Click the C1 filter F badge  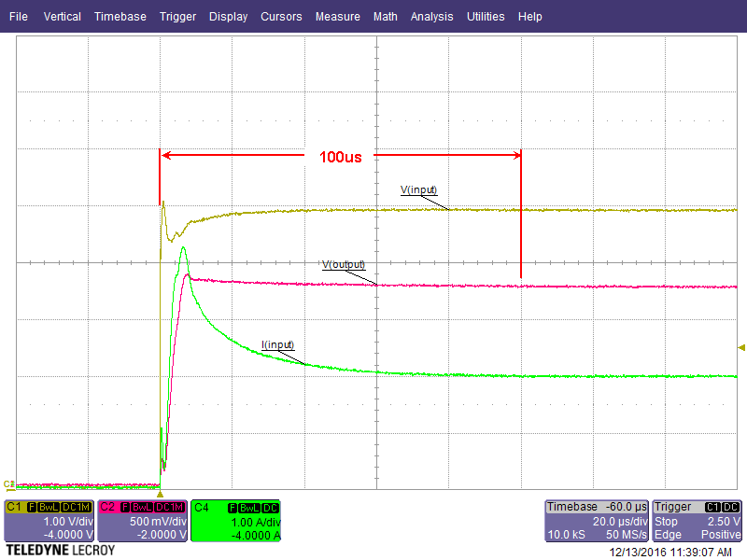(x=32, y=507)
